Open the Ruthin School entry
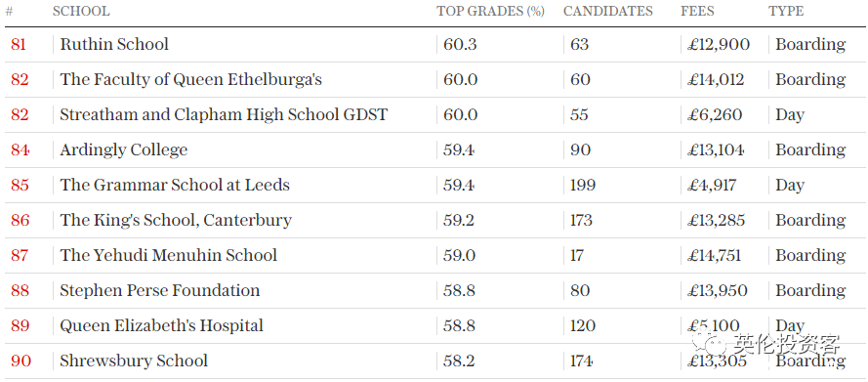 [114, 44]
